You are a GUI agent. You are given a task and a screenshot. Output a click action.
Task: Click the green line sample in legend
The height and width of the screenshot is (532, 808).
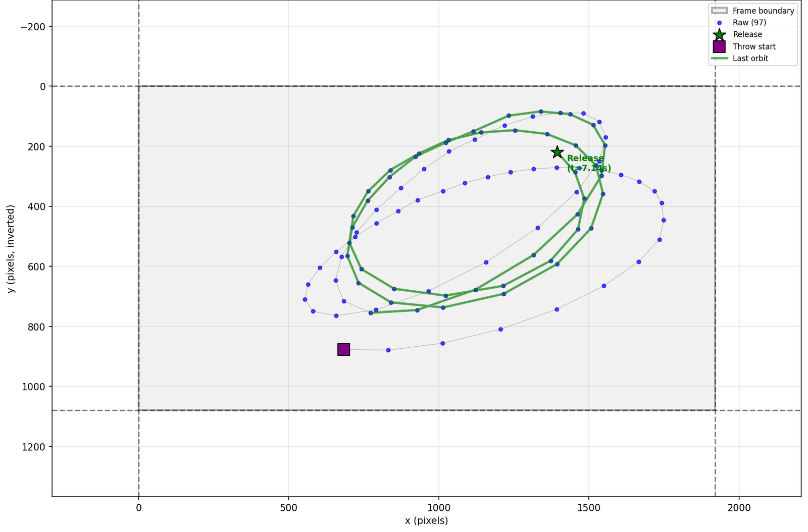(719, 59)
